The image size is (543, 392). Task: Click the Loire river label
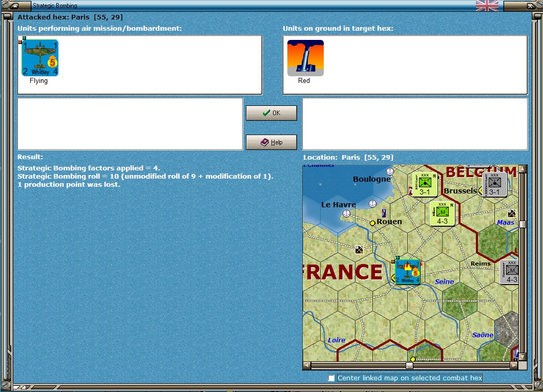337,340
